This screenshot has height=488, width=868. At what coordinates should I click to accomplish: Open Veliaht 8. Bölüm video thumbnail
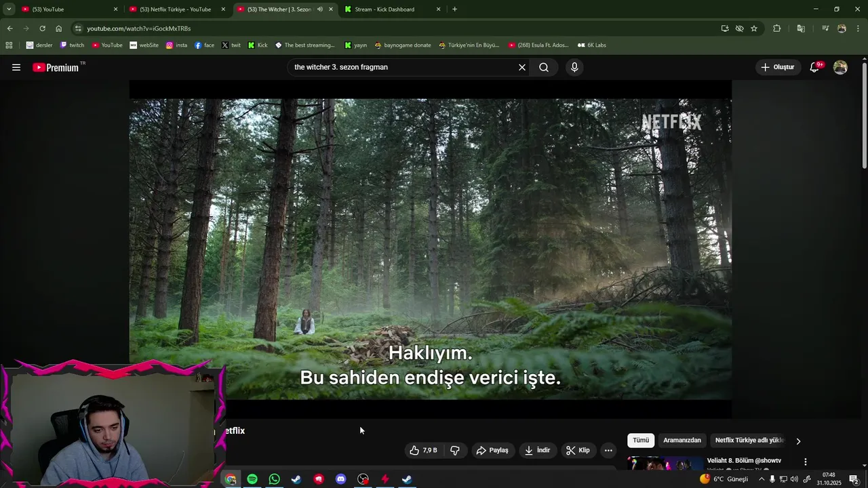pos(665,464)
